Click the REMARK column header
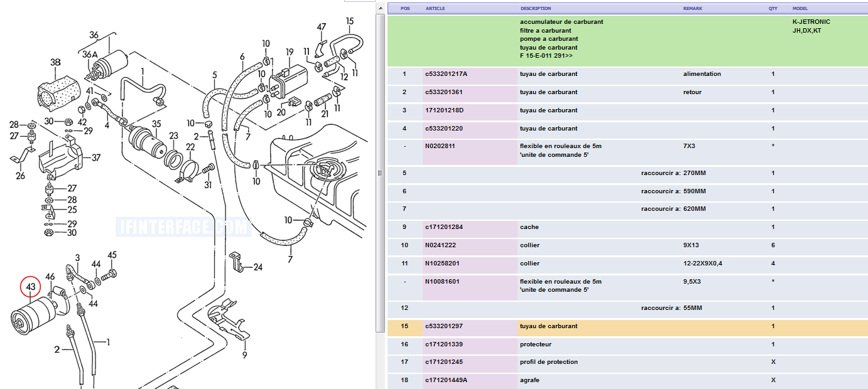Screen dimensions: 868x389 (x=693, y=9)
